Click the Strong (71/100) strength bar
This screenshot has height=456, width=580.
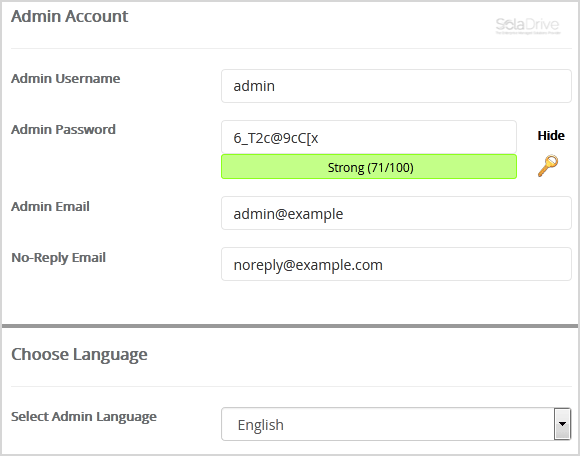[x=369, y=166]
